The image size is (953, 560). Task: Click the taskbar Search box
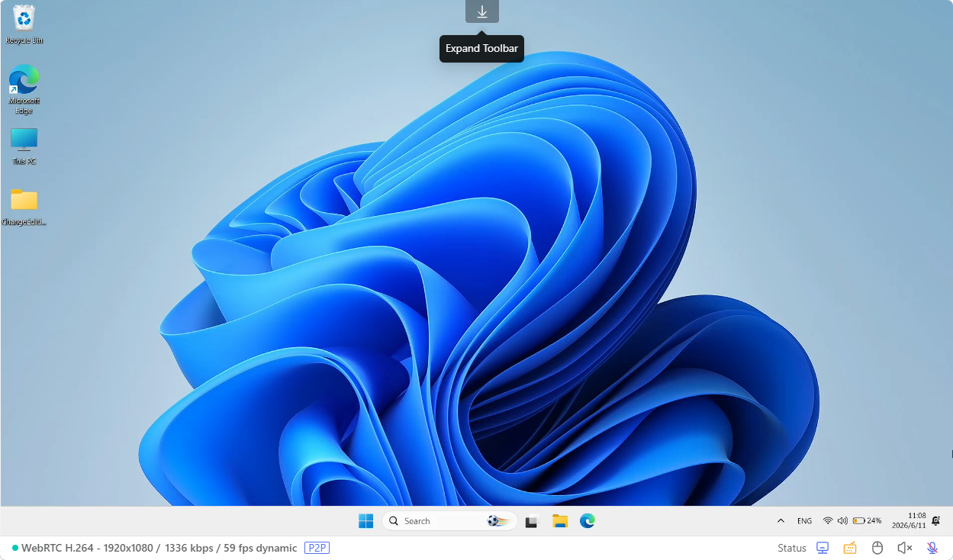[x=449, y=521]
